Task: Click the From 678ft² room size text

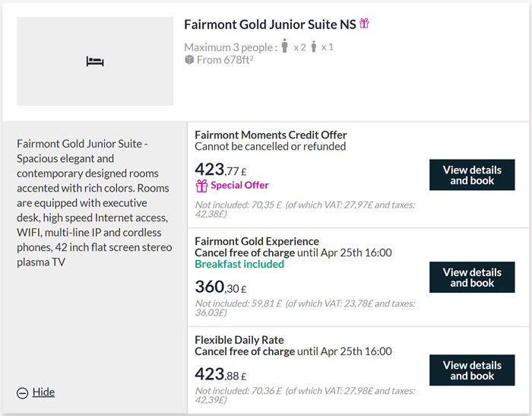Action: (x=225, y=60)
